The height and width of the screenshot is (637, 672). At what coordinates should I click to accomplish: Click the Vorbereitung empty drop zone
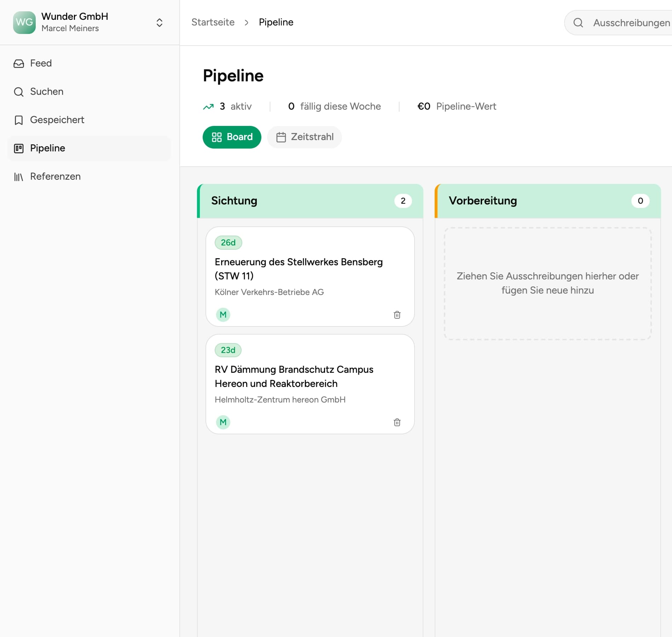tap(548, 284)
